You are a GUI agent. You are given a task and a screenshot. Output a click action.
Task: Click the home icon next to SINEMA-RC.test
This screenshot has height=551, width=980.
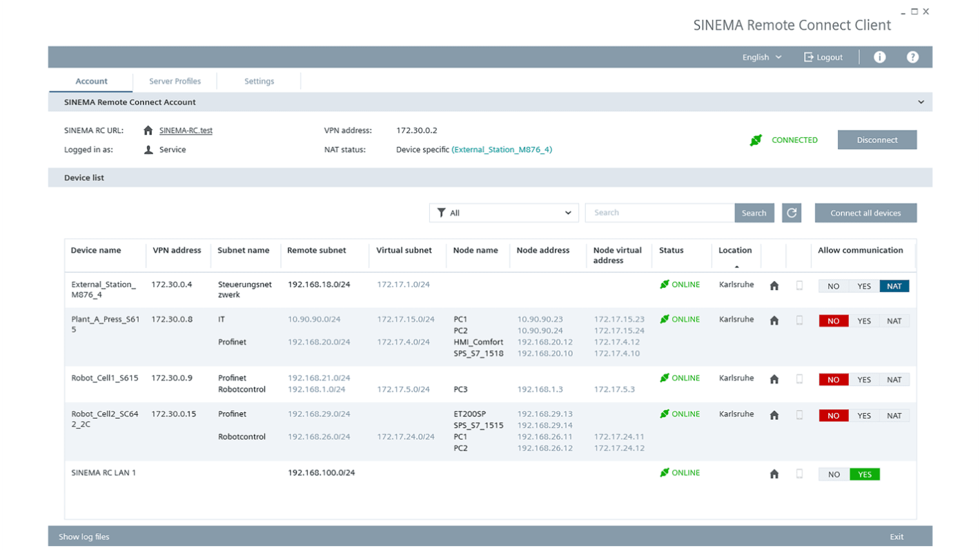148,130
